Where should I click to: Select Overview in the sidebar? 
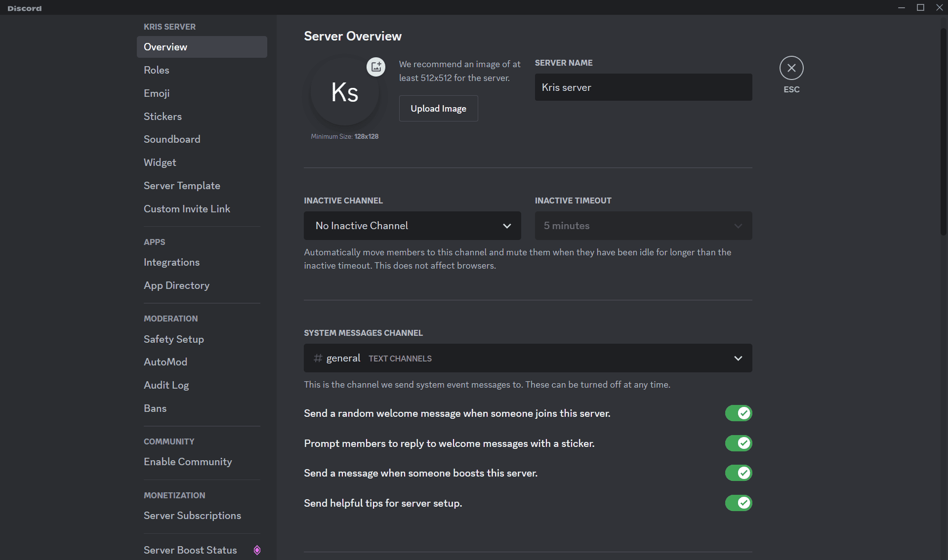[x=202, y=47]
